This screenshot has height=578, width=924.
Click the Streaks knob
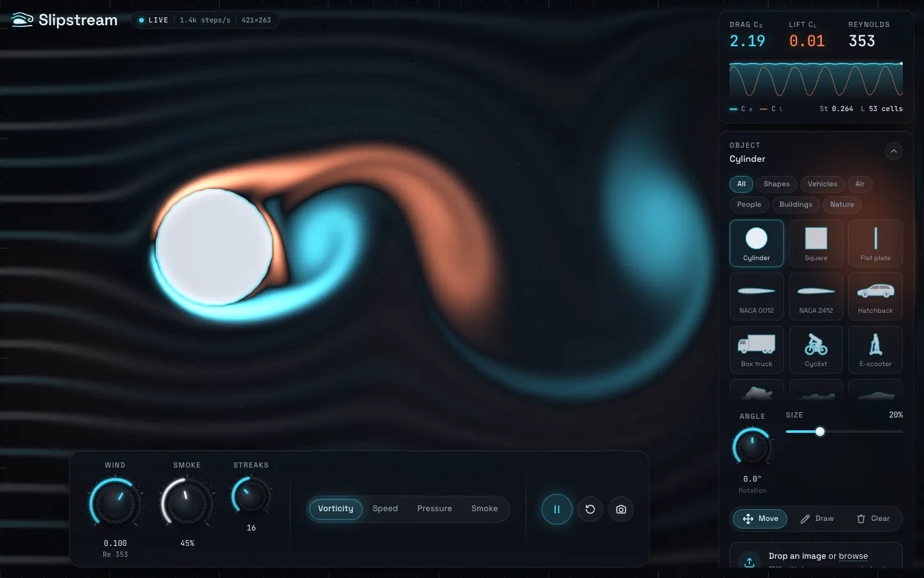(251, 495)
